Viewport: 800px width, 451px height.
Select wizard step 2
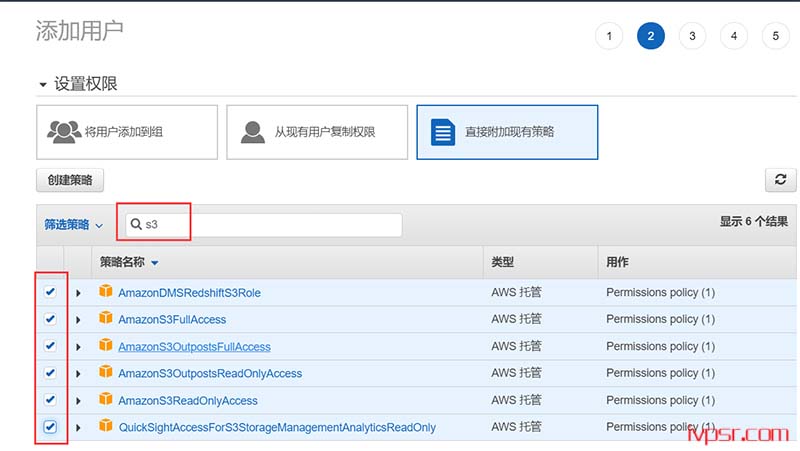pyautogui.click(x=651, y=36)
